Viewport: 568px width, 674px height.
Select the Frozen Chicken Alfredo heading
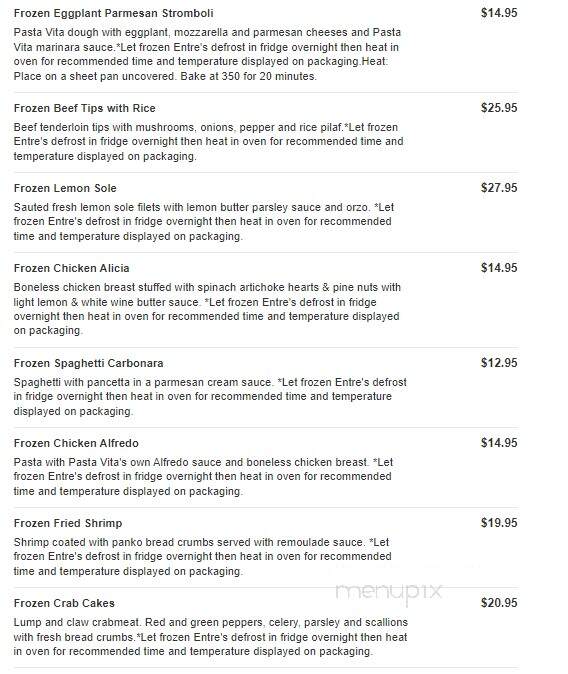pos(76,443)
